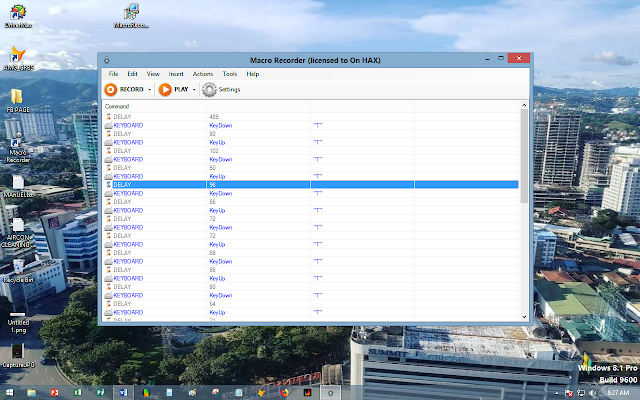Select the DELAY row with value 64
Screen dimensions: 640x400
(x=311, y=304)
